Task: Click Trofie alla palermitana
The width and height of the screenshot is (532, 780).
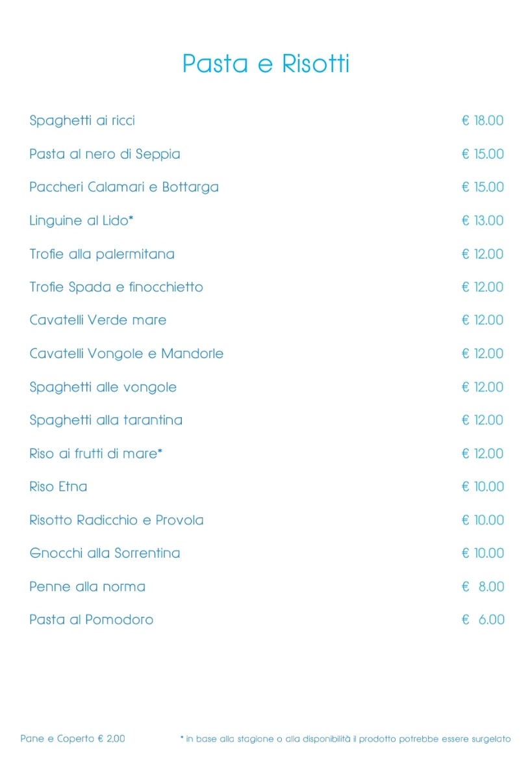Action: 101,254
